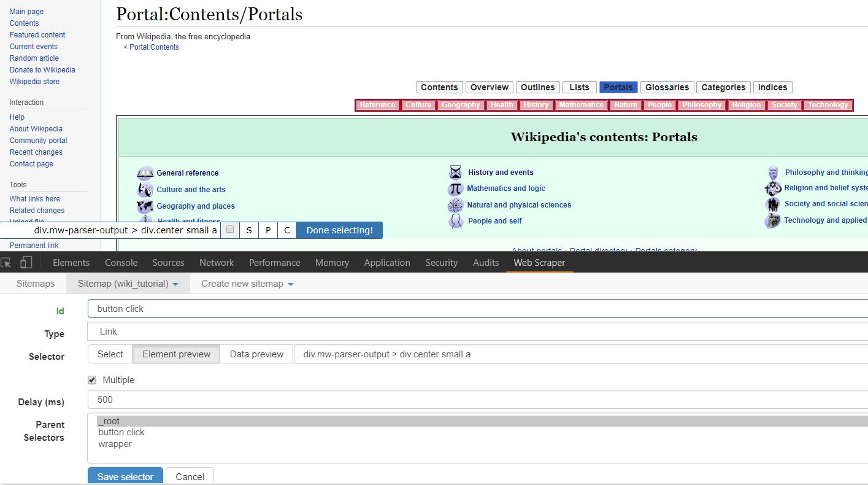Open the Indices navigation box
This screenshot has width=868, height=485.
772,87
